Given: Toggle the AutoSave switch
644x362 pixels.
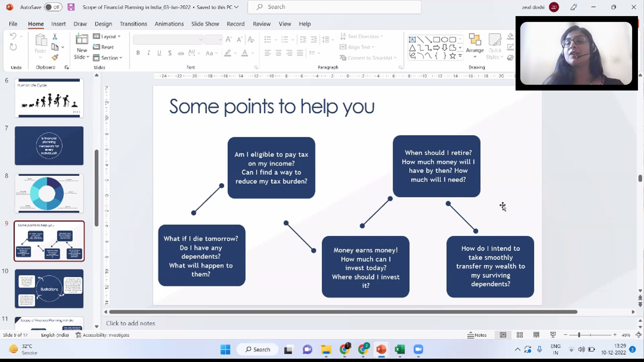Looking at the screenshot, I should coord(53,7).
